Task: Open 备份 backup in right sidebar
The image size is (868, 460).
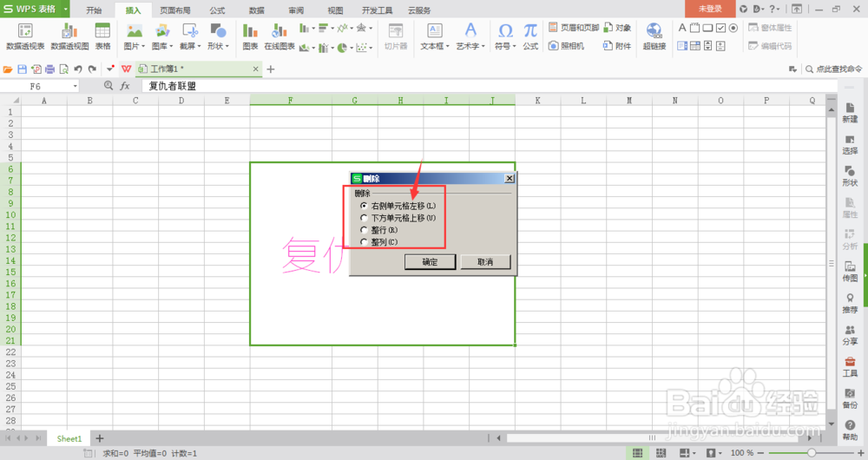Action: (x=850, y=398)
